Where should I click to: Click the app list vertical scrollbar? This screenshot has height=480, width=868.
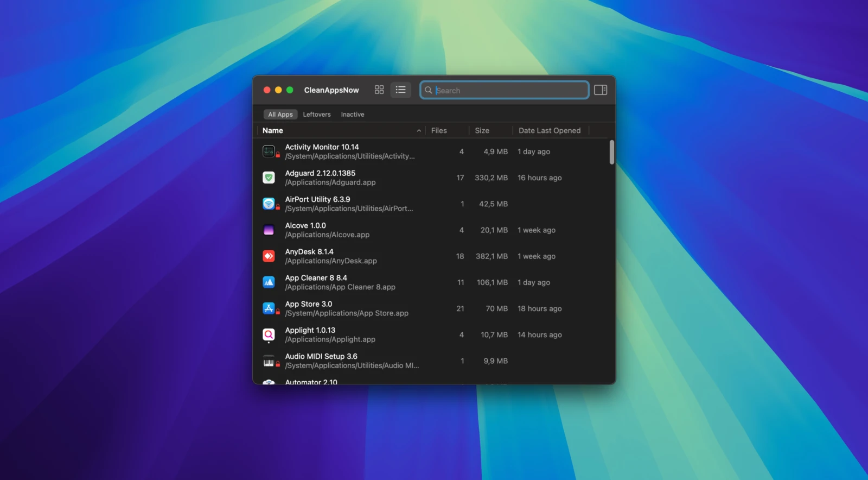tap(611, 152)
